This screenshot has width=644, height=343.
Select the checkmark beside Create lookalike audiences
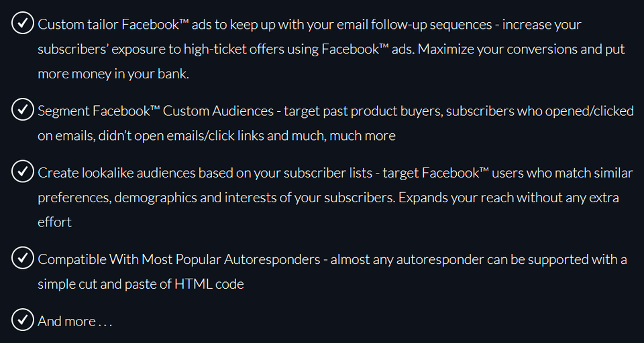point(23,172)
